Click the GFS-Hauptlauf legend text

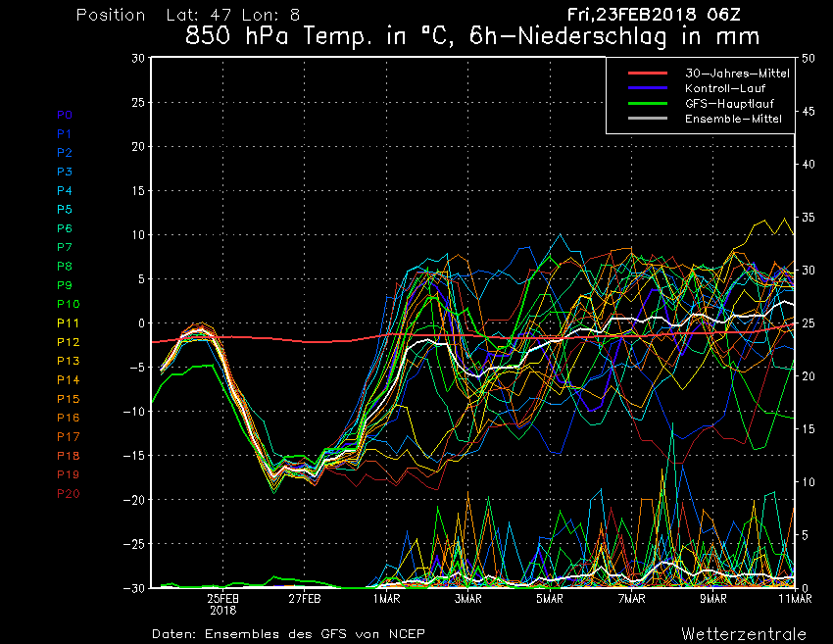[729, 103]
